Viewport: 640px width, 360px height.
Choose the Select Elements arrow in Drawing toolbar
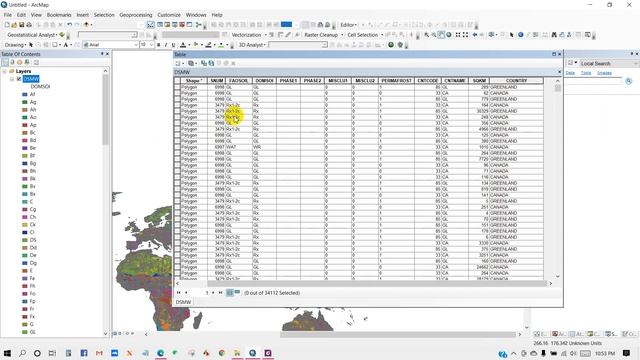(x=31, y=44)
